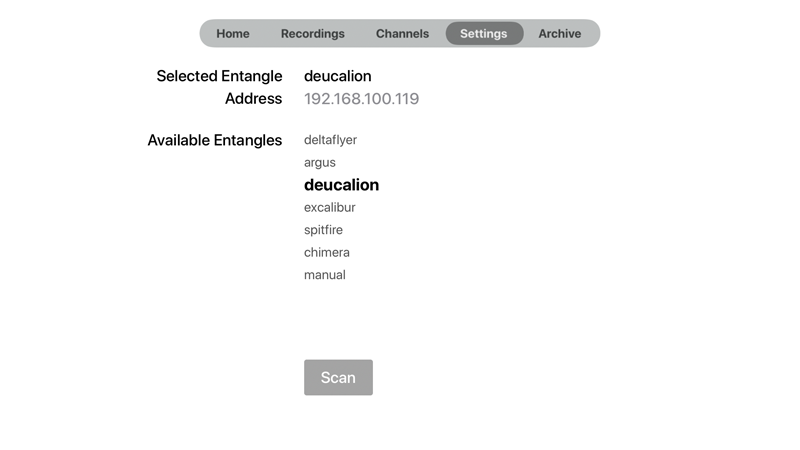Open the Home tab
Image resolution: width=800 pixels, height=450 pixels.
click(233, 34)
